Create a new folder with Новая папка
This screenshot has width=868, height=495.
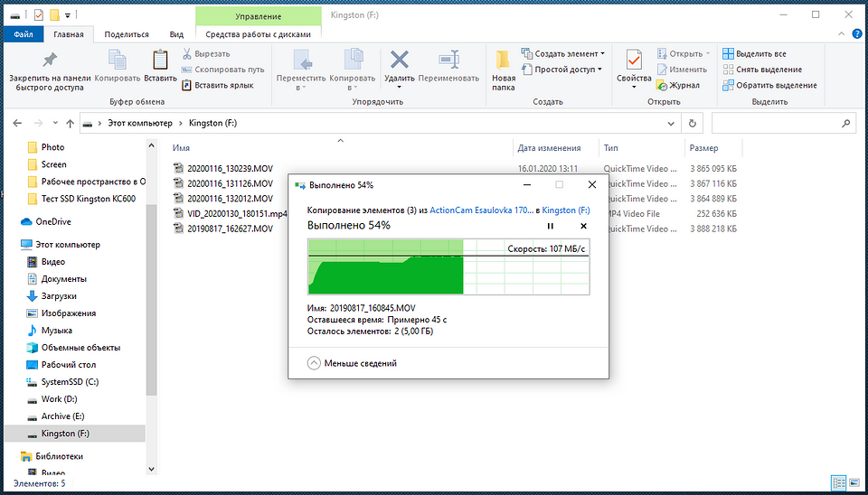pos(504,70)
